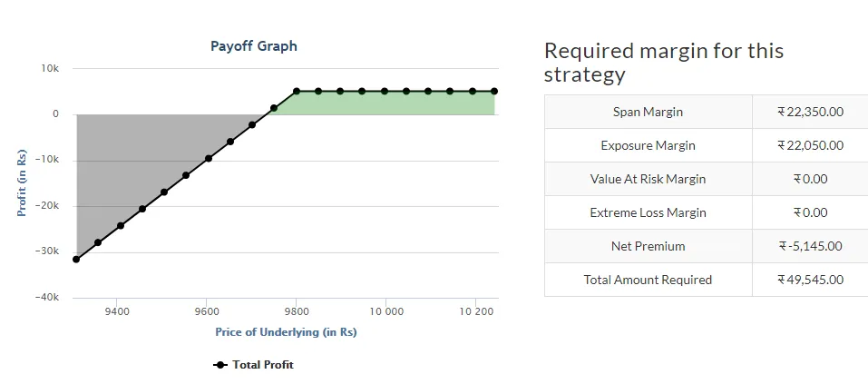Select the Span Margin row label
This screenshot has height=384, width=868.
tap(648, 112)
